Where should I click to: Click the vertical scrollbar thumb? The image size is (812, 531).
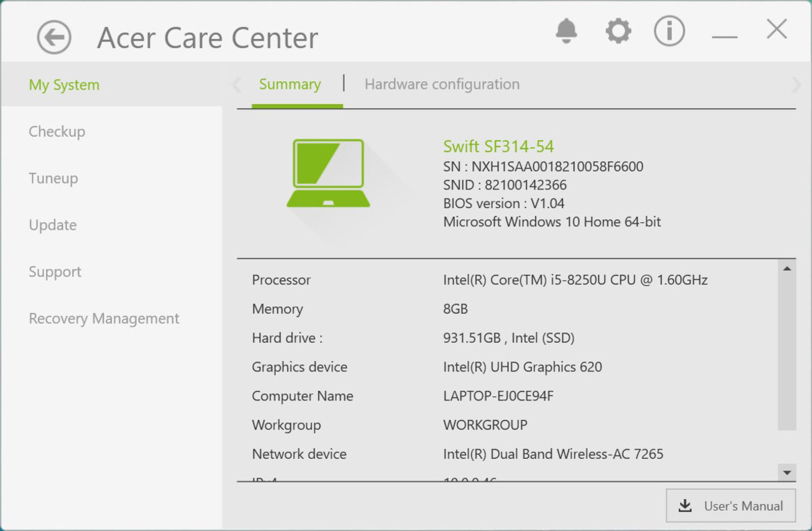tap(786, 353)
